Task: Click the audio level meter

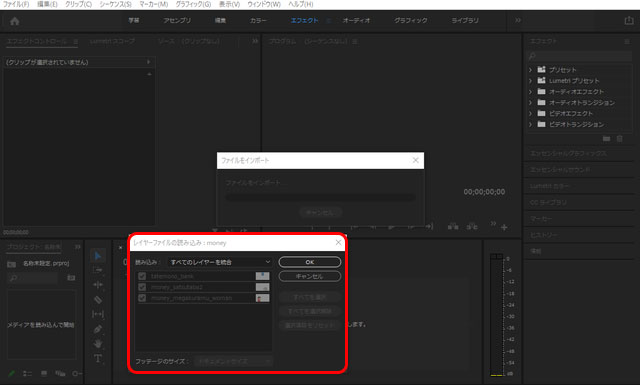Action: click(496, 314)
